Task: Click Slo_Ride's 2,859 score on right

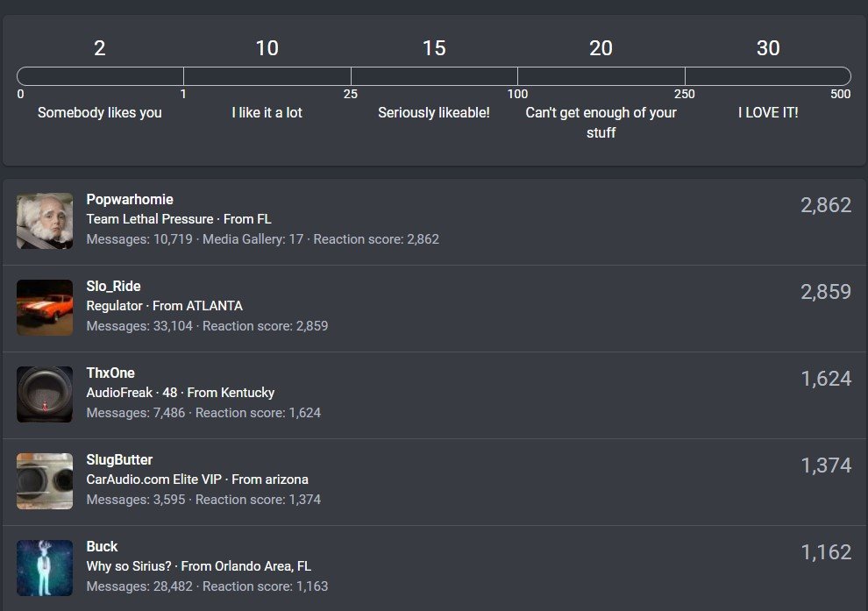Action: [x=825, y=292]
